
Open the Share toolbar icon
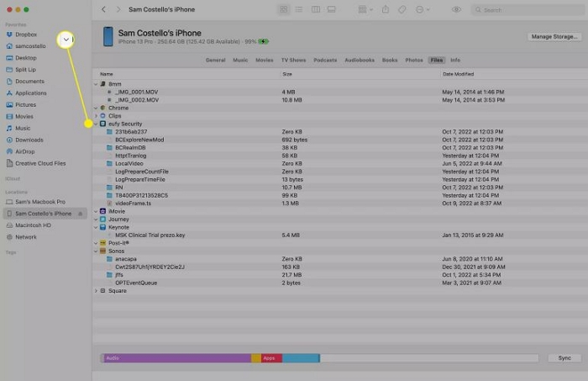[x=386, y=9]
